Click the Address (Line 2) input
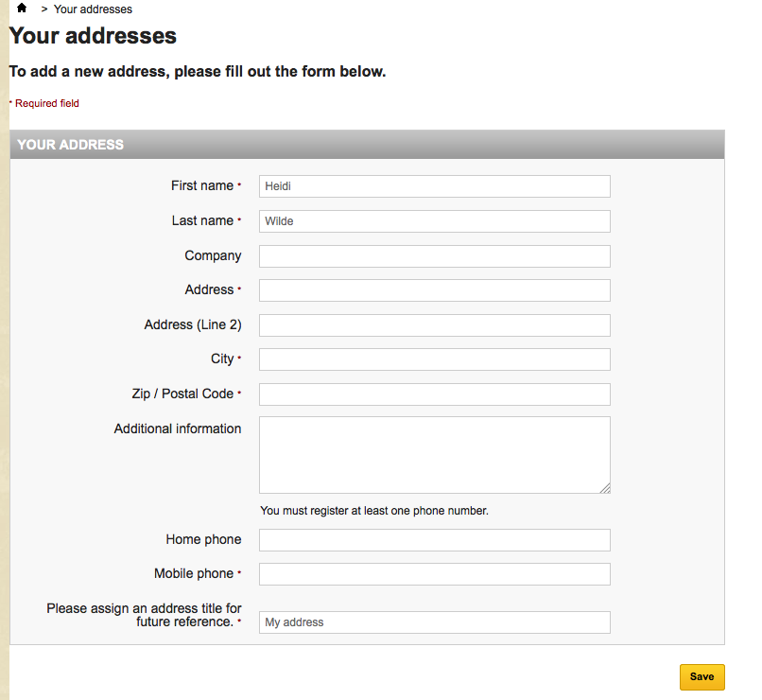Image resolution: width=762 pixels, height=700 pixels. pyautogui.click(x=434, y=325)
